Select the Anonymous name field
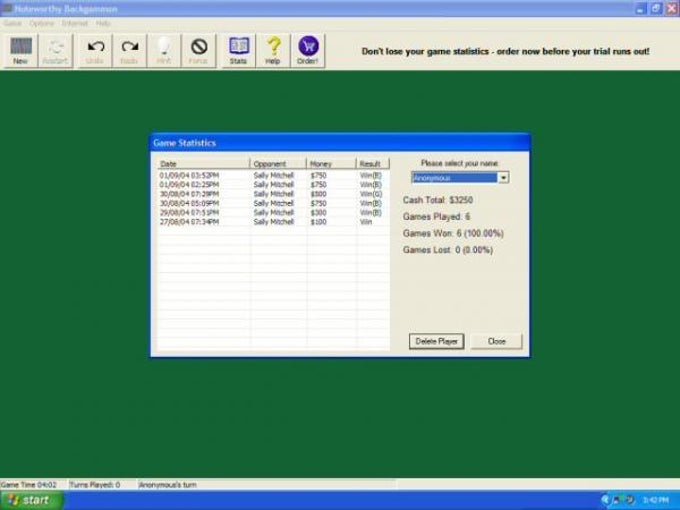 pos(454,177)
